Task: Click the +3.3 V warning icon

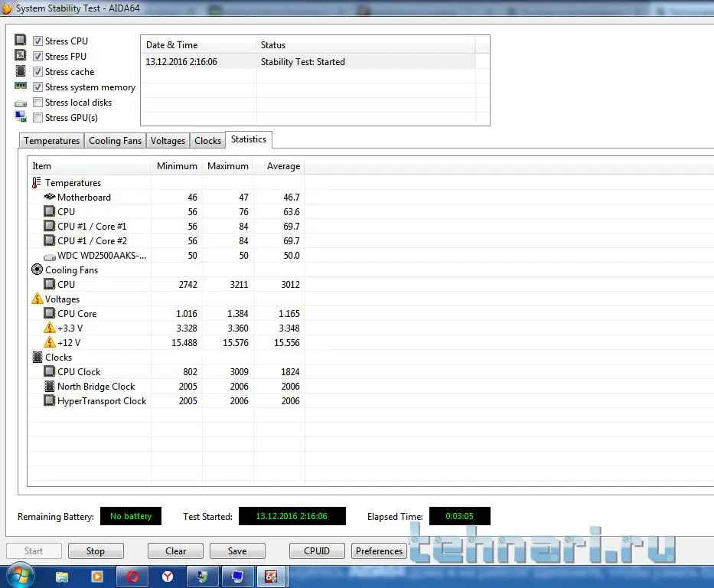Action: (49, 328)
